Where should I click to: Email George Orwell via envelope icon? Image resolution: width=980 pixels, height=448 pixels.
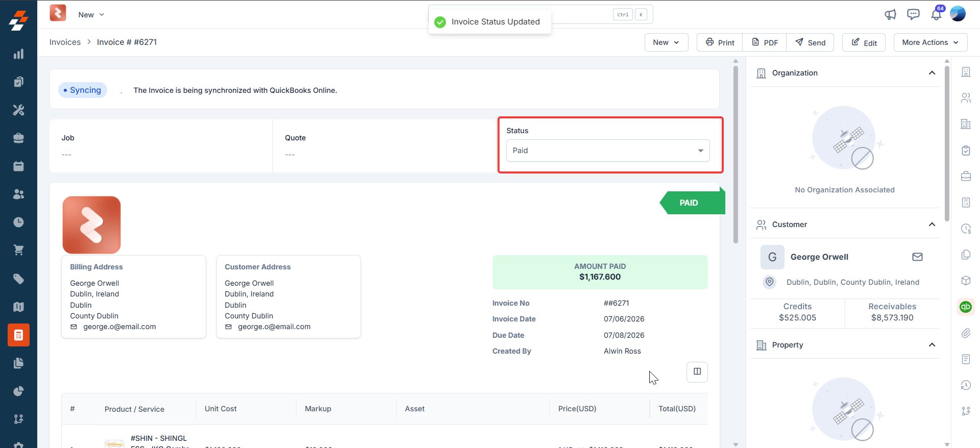click(x=917, y=257)
